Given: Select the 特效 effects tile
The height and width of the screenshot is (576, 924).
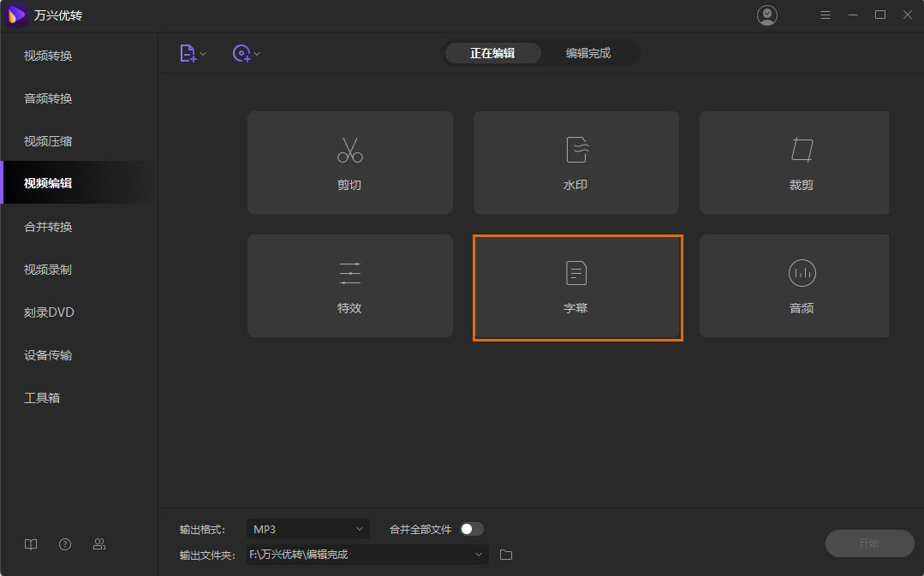Looking at the screenshot, I should (x=350, y=286).
